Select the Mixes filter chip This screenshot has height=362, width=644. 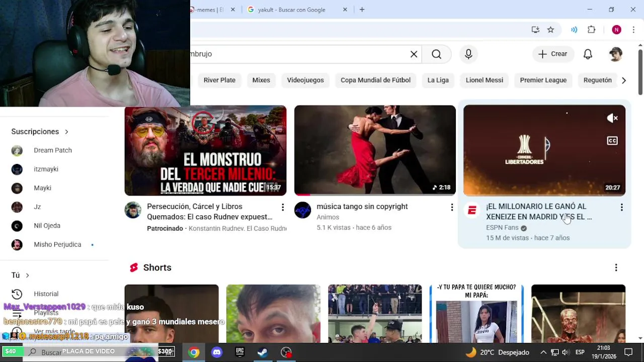pos(261,80)
